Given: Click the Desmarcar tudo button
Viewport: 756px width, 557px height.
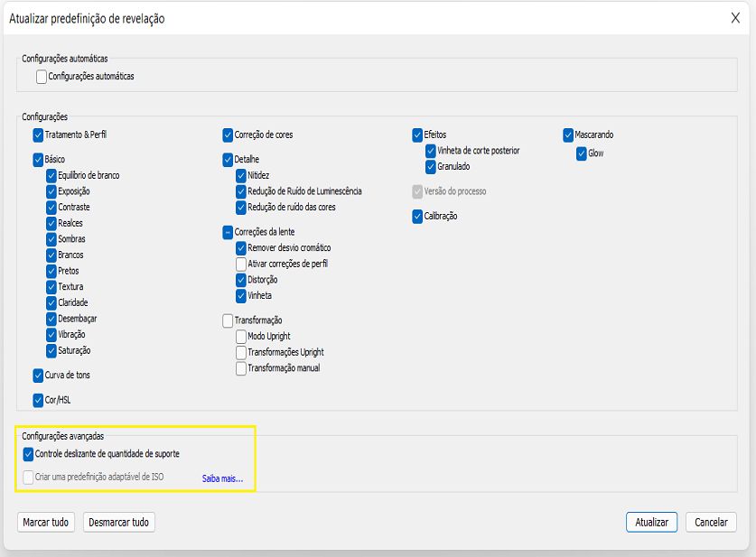Looking at the screenshot, I should click(x=119, y=522).
